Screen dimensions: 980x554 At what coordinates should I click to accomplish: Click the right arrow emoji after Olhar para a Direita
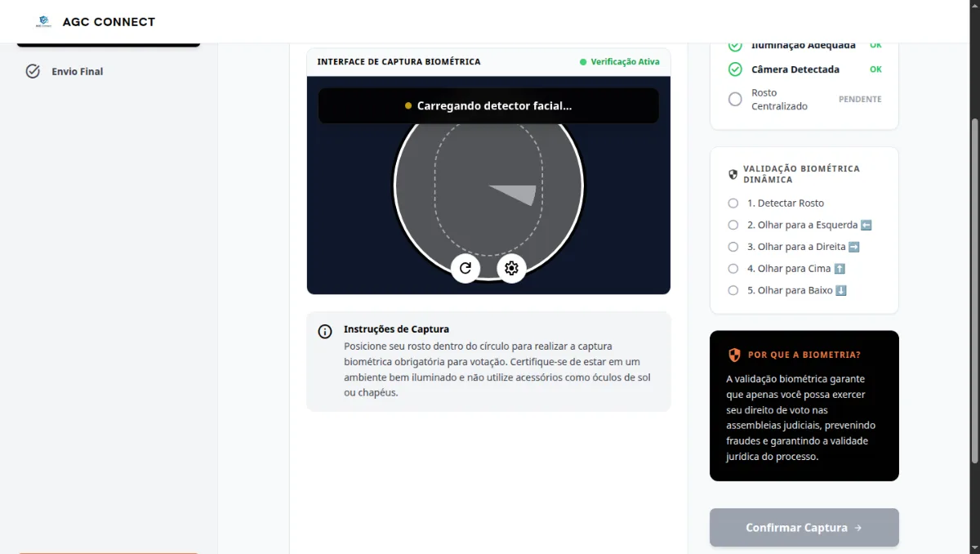[x=854, y=247]
